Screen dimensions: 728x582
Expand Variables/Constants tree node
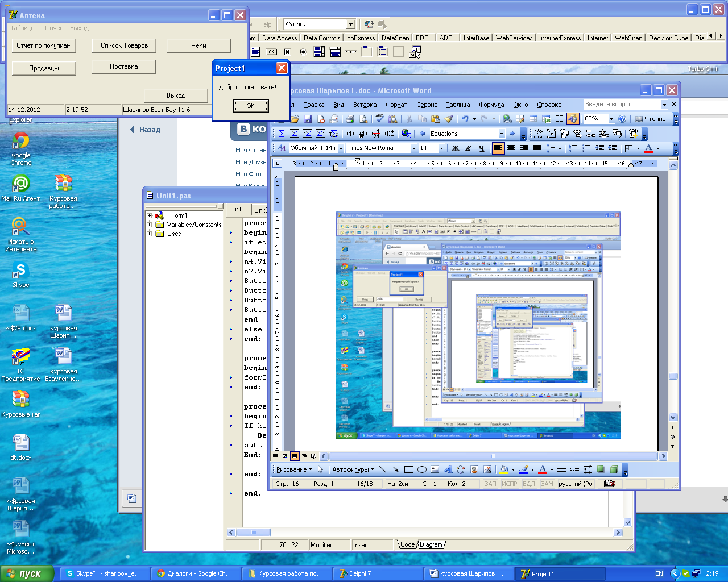(x=149, y=225)
